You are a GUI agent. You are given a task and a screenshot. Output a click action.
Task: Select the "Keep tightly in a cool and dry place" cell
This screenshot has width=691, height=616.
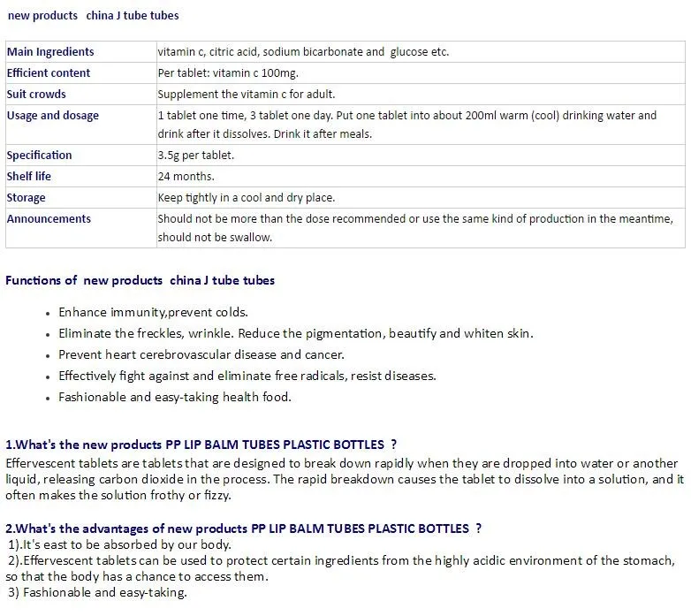(247, 198)
